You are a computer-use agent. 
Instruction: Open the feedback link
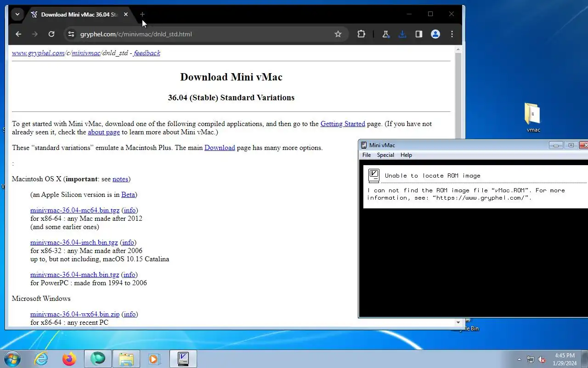(147, 53)
